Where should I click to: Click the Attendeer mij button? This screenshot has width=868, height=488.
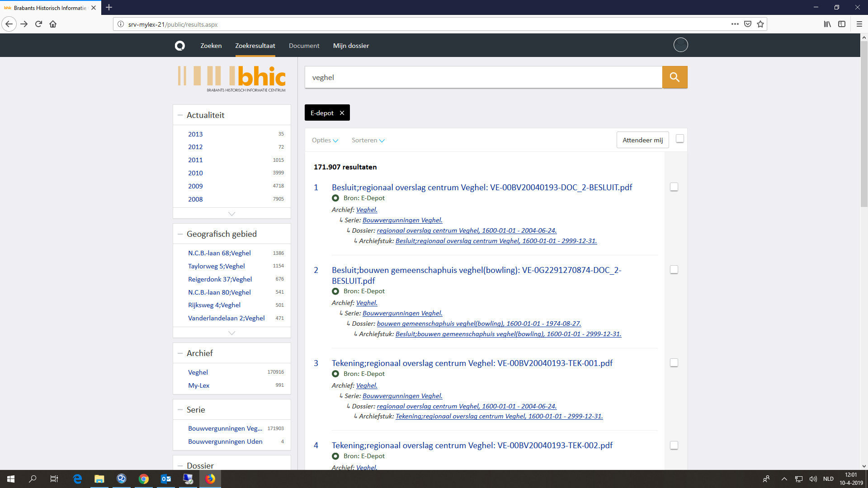click(x=642, y=140)
